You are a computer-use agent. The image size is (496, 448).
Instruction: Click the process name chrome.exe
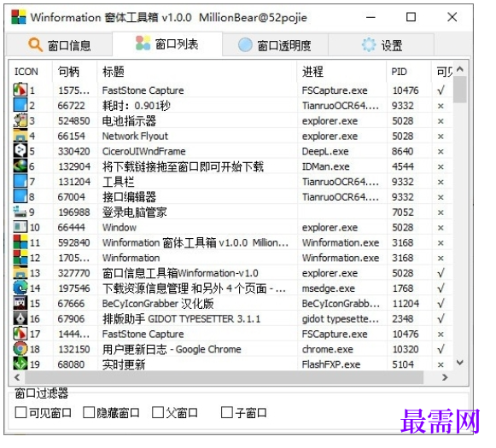[x=328, y=349]
